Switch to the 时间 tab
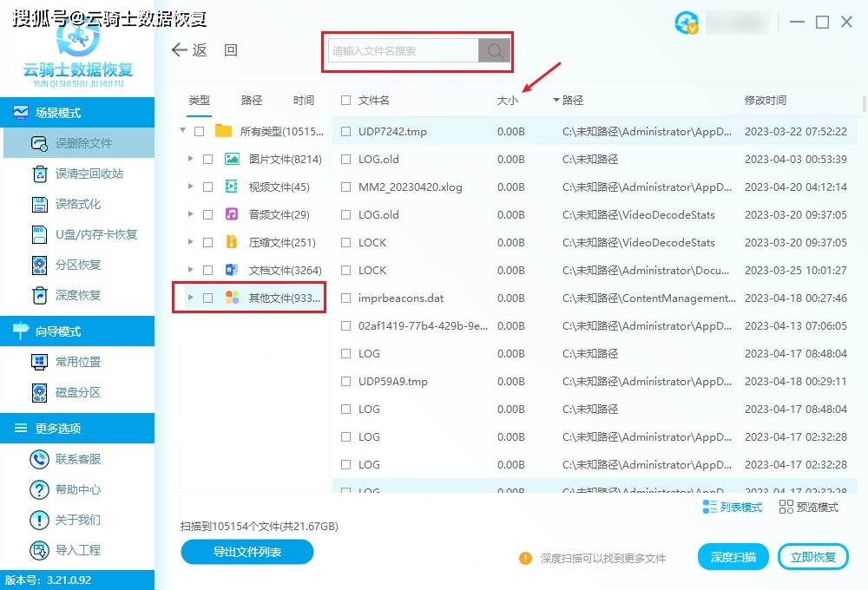Image resolution: width=868 pixels, height=590 pixels. point(303,100)
